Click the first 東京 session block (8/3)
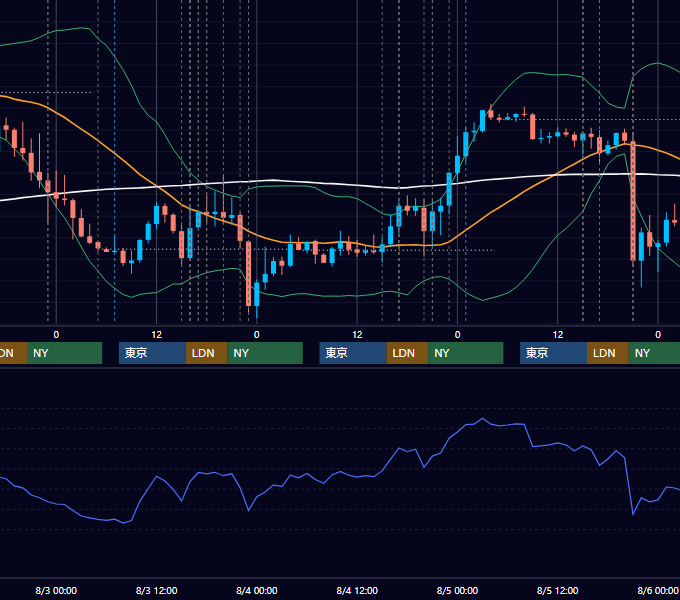This screenshot has height=600, width=680. pos(153,353)
